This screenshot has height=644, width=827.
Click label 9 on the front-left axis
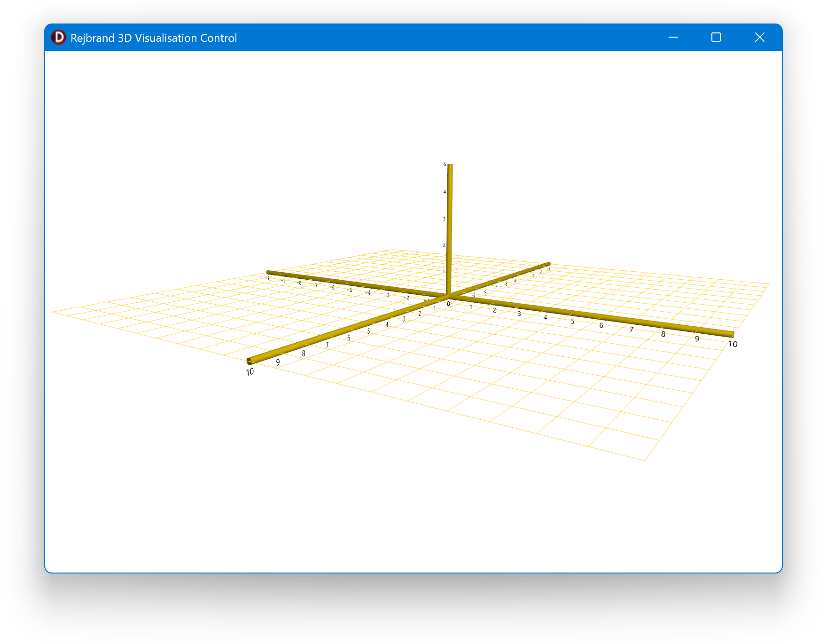click(278, 362)
